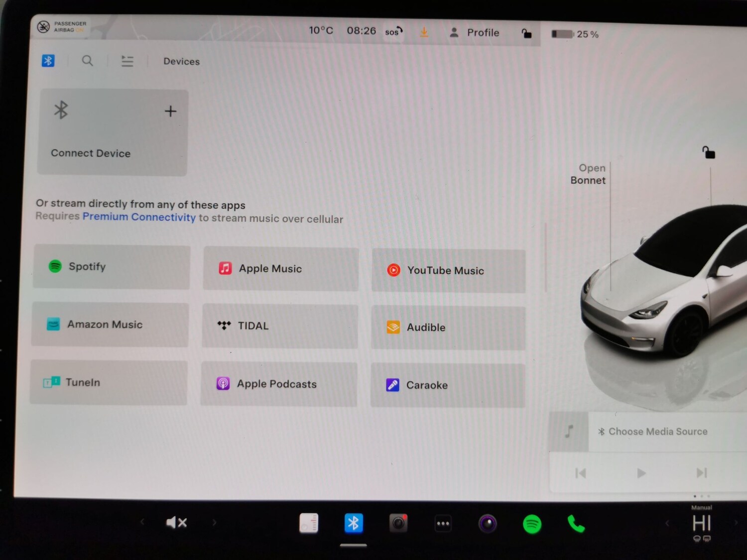
Task: Open the device sort list icon
Action: 127,60
